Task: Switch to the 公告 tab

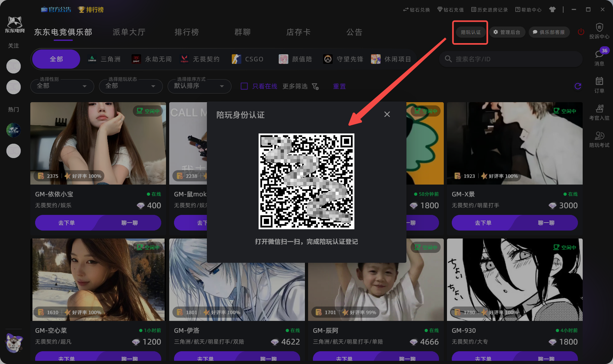Action: (354, 32)
